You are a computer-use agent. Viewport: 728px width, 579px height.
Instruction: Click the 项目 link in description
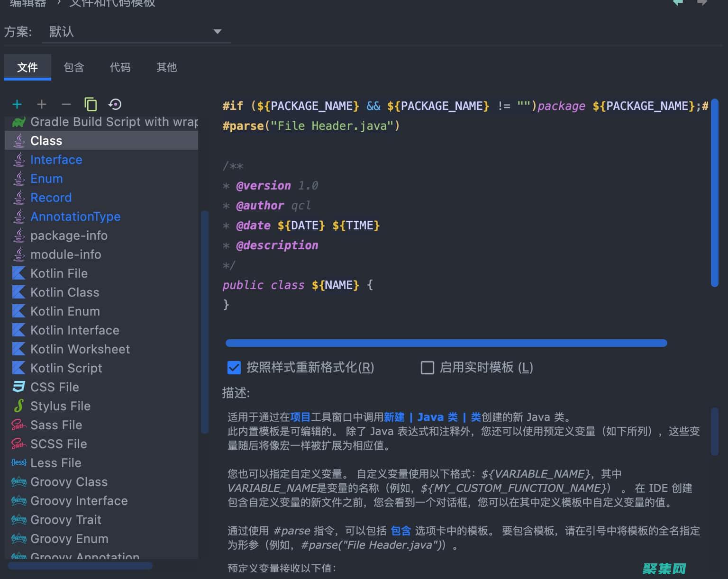coord(300,417)
